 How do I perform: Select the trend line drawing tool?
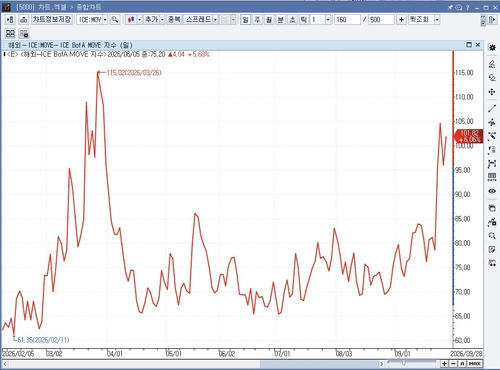492,109
